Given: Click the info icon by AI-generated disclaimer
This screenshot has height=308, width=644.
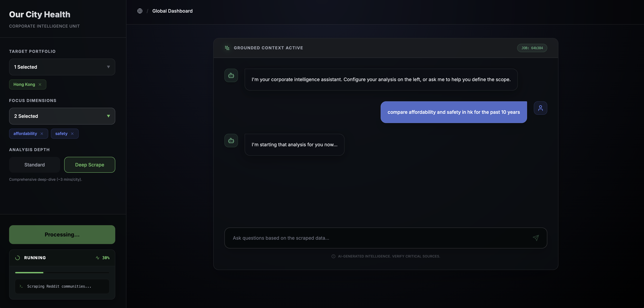Looking at the screenshot, I should (333, 256).
